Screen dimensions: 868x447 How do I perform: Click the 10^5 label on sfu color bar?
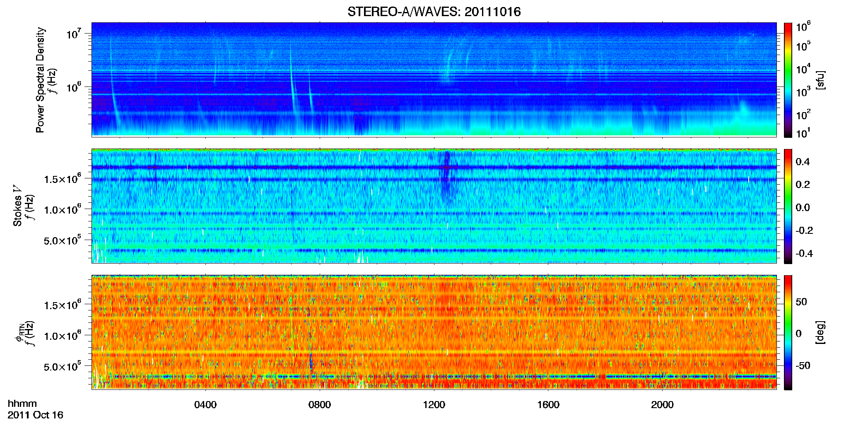803,46
